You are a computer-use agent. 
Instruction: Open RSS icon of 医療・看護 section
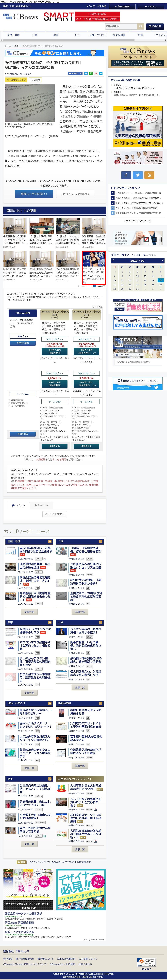[x=50, y=541]
